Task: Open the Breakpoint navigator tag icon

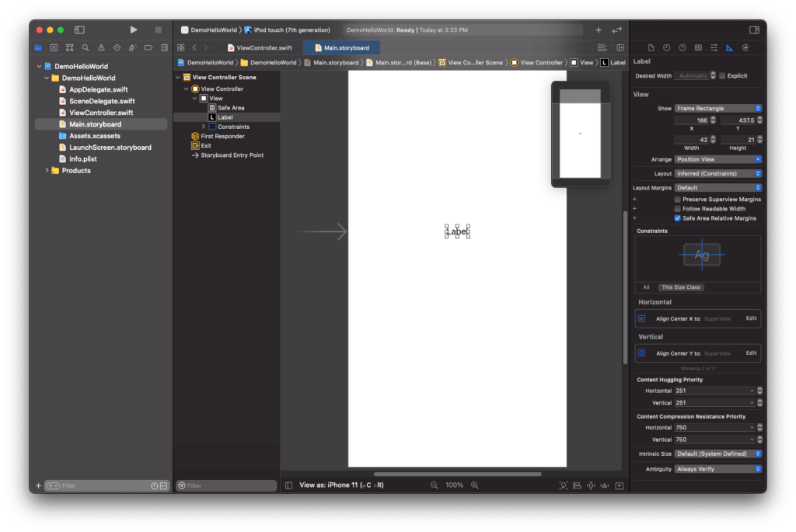Action: click(148, 47)
